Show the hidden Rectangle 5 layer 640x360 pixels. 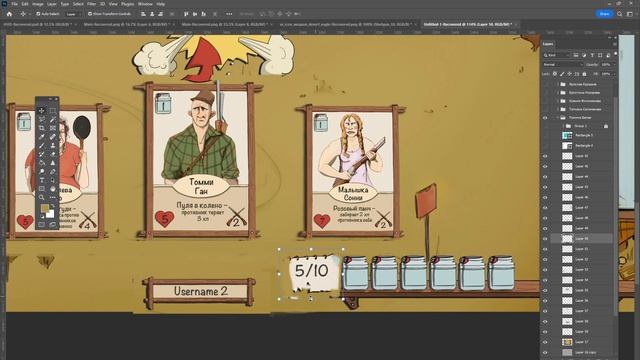pyautogui.click(x=545, y=135)
